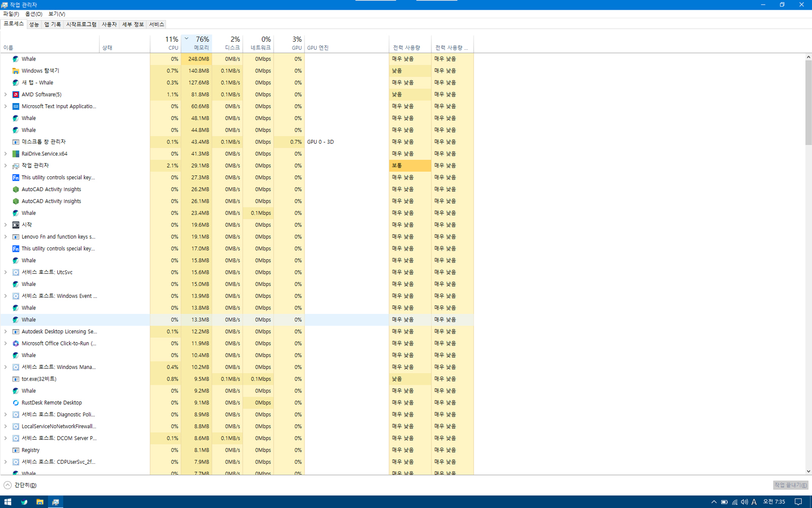Switch to the 앱 기록 tab
Image resolution: width=812 pixels, height=508 pixels.
[x=52, y=24]
